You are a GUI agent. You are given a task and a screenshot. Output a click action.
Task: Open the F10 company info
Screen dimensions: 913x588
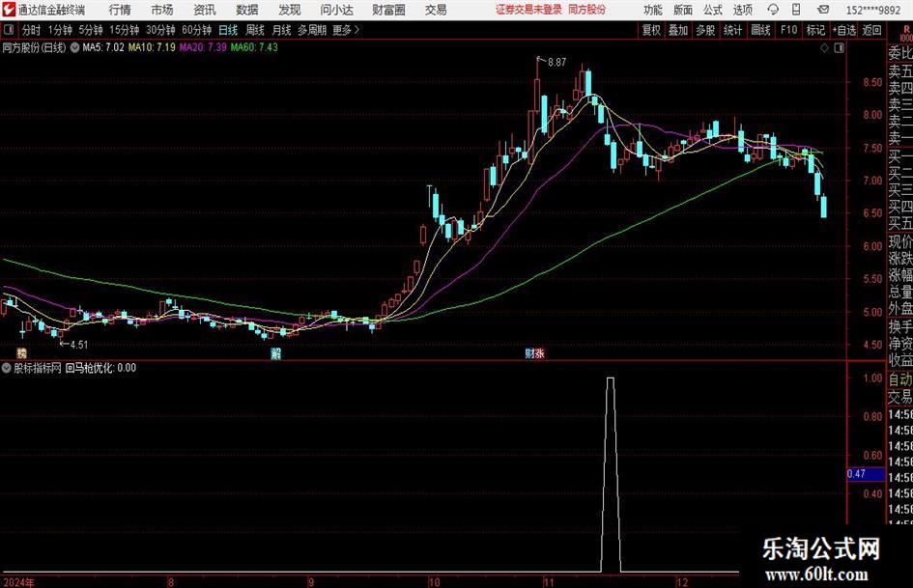coord(788,30)
